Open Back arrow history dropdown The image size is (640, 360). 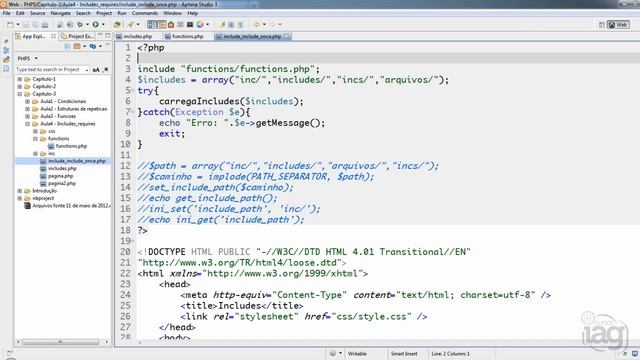[x=264, y=24]
